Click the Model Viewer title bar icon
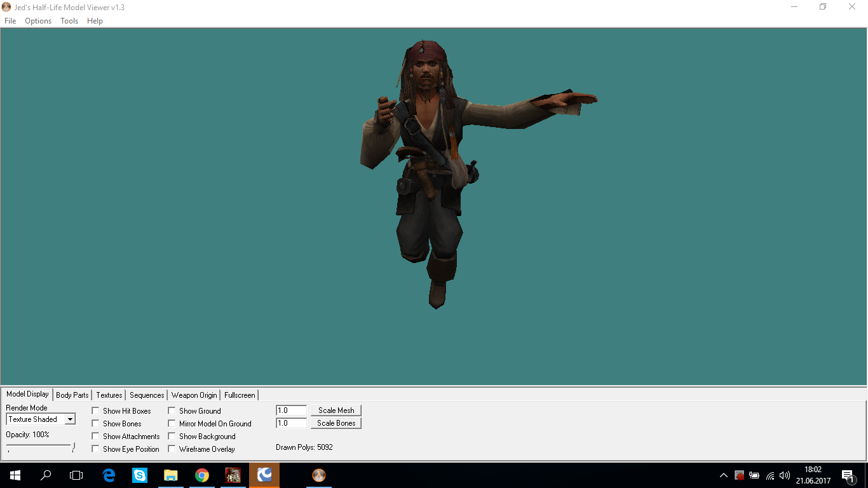Screen dimensions: 868x488 click(6, 7)
